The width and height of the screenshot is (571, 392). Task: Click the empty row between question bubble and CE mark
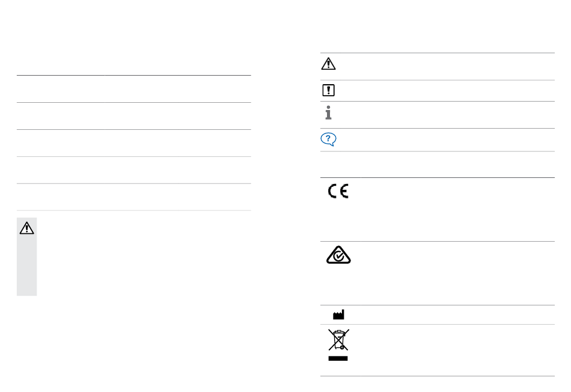(x=438, y=164)
